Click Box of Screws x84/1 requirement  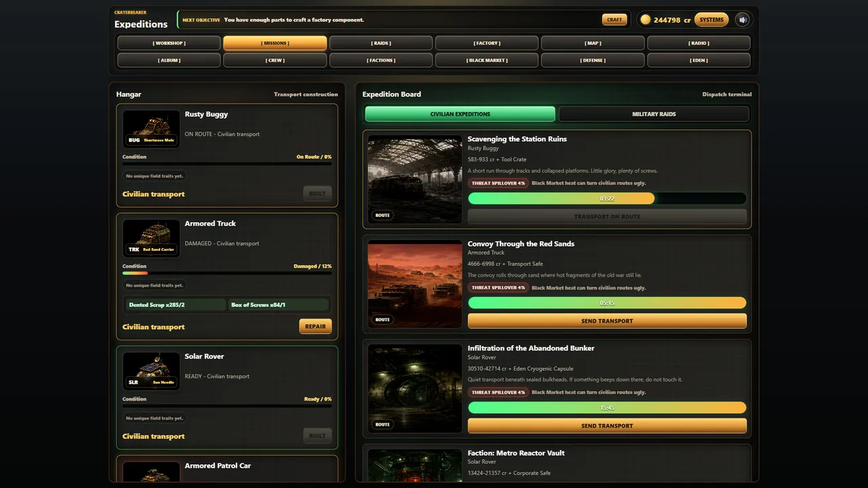point(279,305)
